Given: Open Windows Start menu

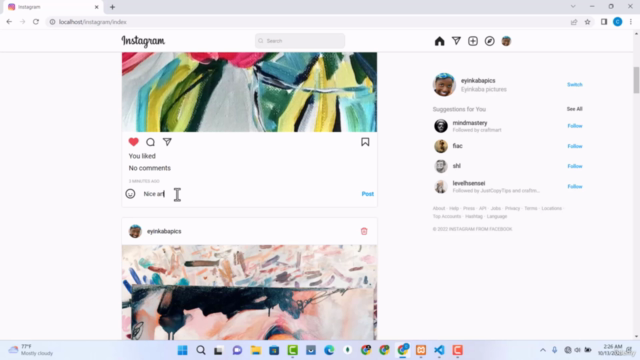Looking at the screenshot, I should [182, 350].
